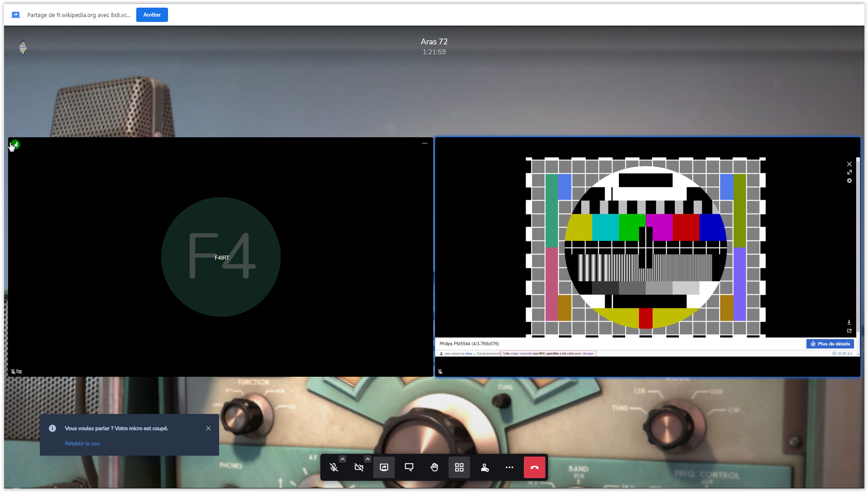This screenshot has width=868, height=492.
Task: Toggle screen sharing button in toolbar
Action: pyautogui.click(x=384, y=467)
